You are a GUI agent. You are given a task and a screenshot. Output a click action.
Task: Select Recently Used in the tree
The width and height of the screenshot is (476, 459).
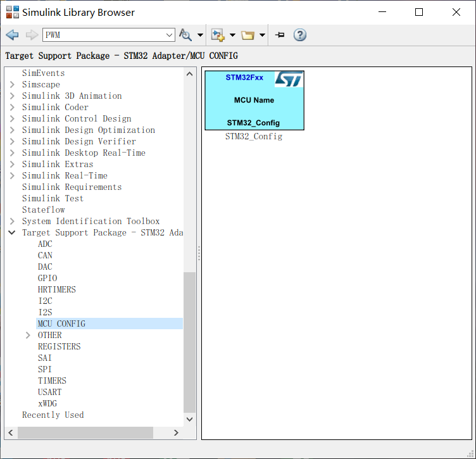(53, 415)
